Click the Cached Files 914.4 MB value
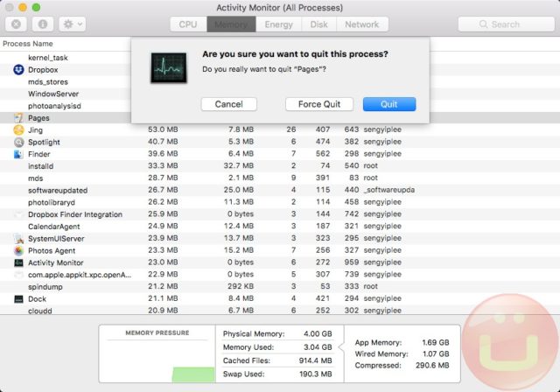This screenshot has height=392, width=560. pyautogui.click(x=315, y=360)
